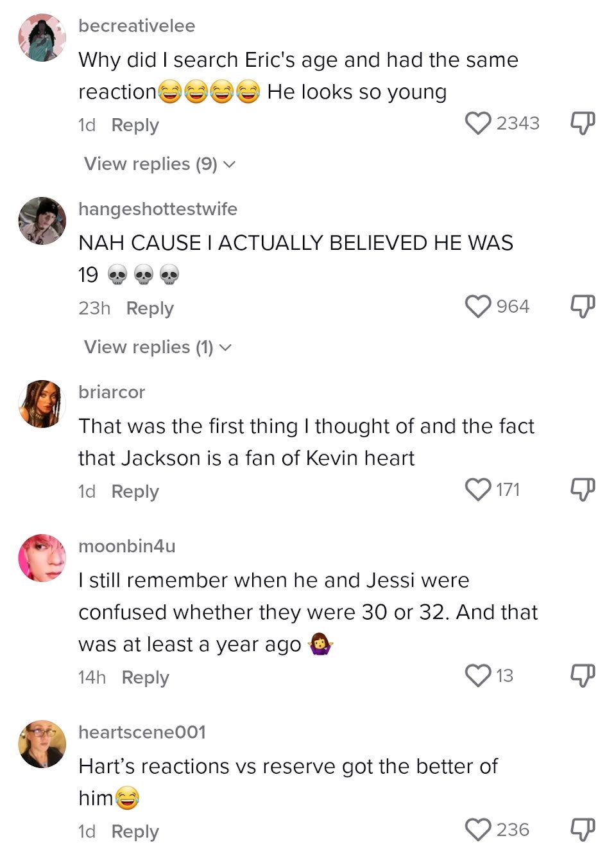
Task: Reply to hangeshottestwife's 23h comment
Action: tap(150, 308)
